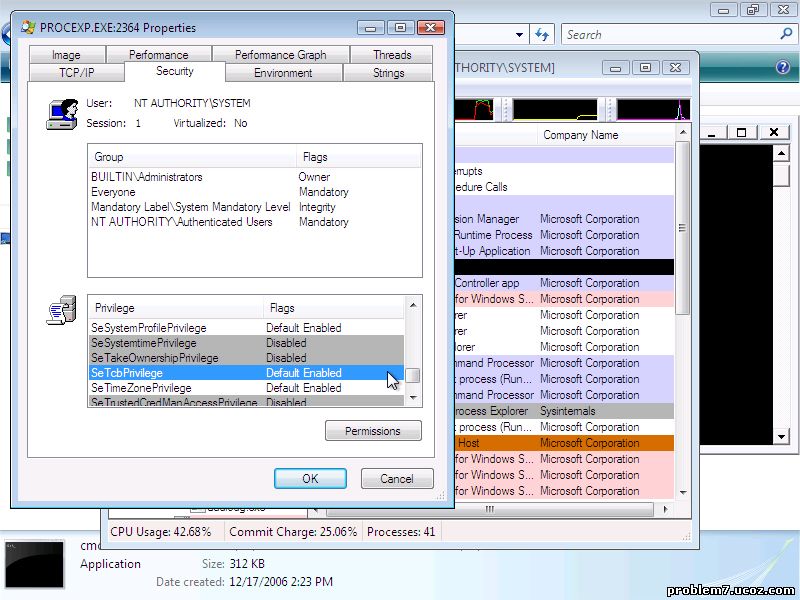Select the SeTimeZonePrivilege row
This screenshot has width=800, height=600.
click(175, 388)
